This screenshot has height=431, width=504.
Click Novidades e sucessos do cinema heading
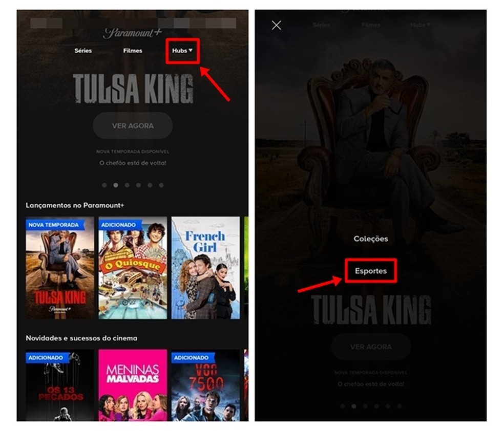[81, 338]
